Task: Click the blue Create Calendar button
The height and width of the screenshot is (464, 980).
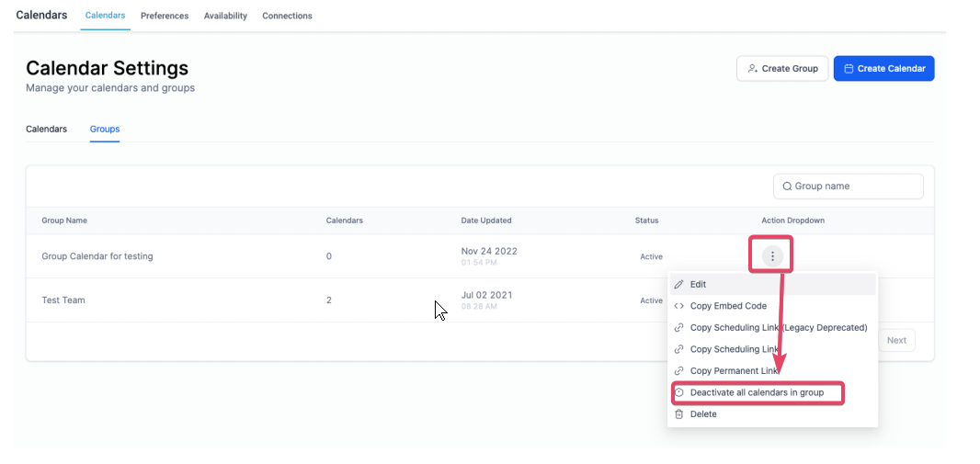Action: 883,69
